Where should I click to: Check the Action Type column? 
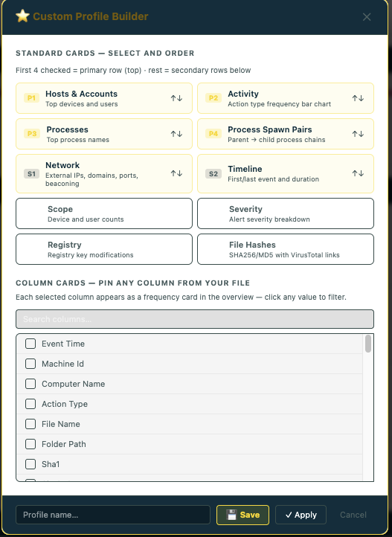click(x=30, y=404)
